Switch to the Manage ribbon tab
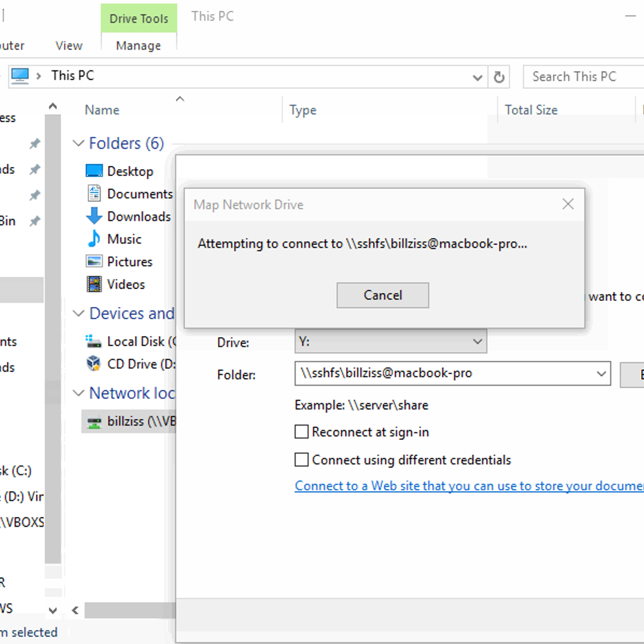The height and width of the screenshot is (644, 644). click(x=138, y=46)
